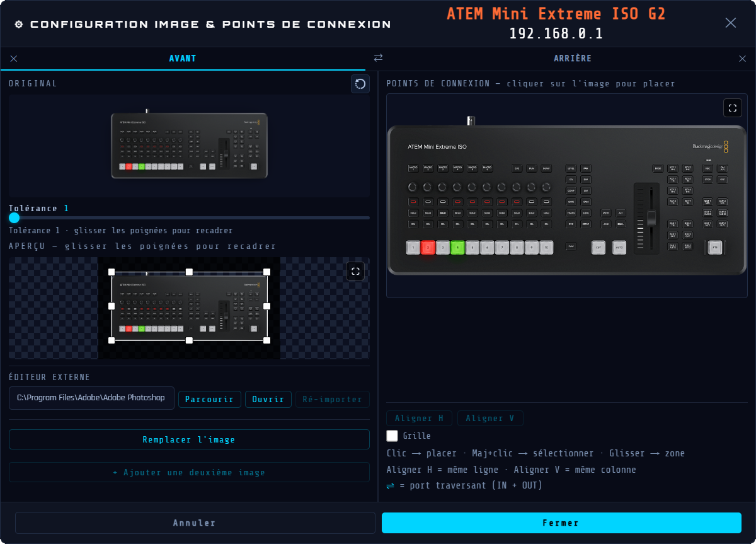Viewport: 756px width, 544px height.
Task: Click the Aligner H button
Action: [x=420, y=418]
